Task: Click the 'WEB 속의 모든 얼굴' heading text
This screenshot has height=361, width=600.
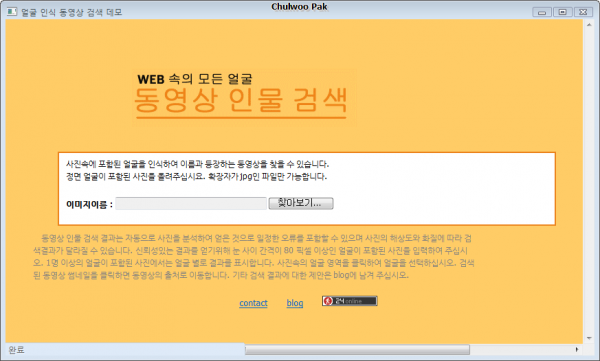Action: [x=195, y=79]
